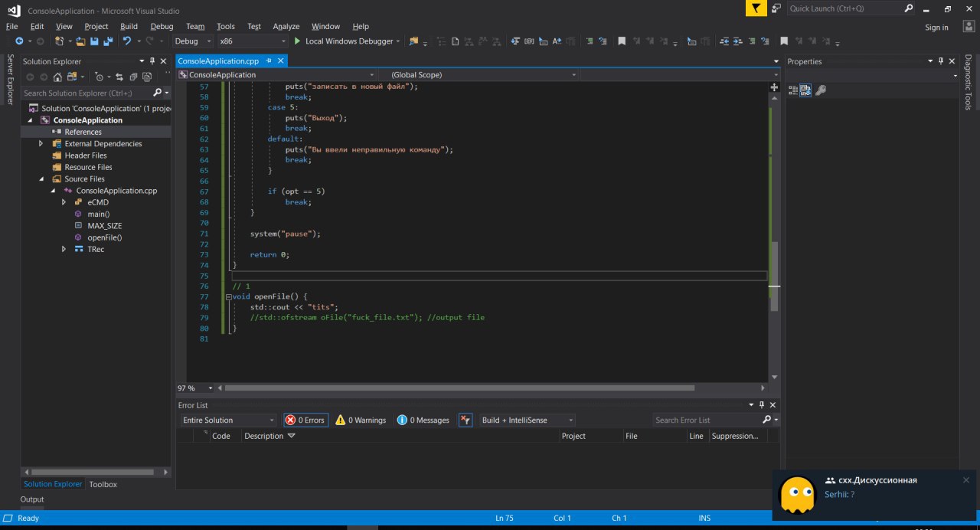
Task: Click the yellow feedback flag notification icon
Action: pyautogui.click(x=756, y=8)
